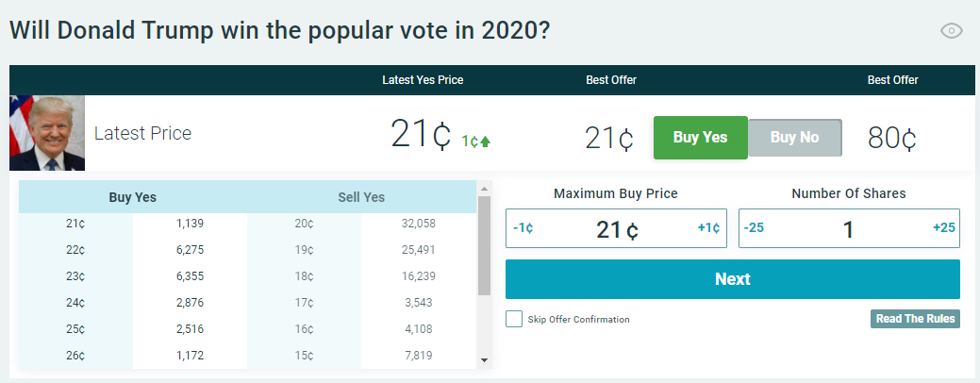Click the Number Of Shares value field
The image size is (980, 383).
[848, 229]
